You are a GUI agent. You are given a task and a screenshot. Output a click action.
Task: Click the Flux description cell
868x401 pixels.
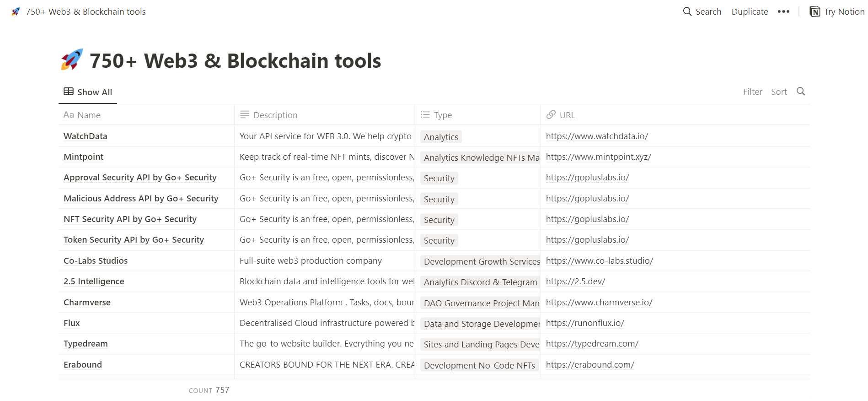point(325,323)
